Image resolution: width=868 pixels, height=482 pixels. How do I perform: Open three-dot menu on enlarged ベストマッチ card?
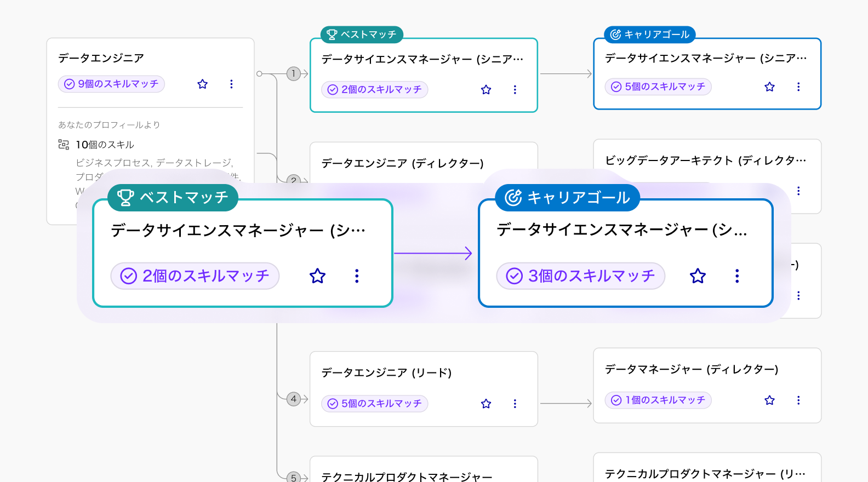coord(357,276)
